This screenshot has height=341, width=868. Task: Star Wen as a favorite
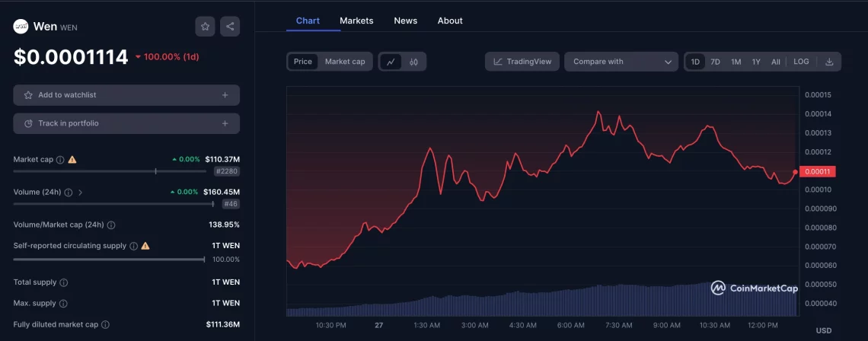[x=206, y=26]
